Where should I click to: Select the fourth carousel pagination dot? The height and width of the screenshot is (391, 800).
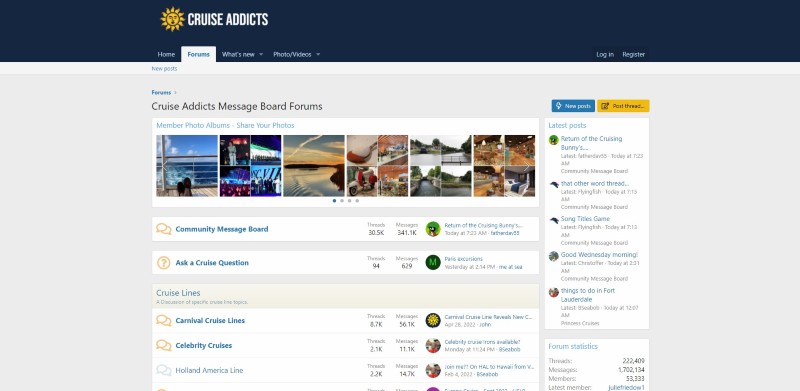357,201
